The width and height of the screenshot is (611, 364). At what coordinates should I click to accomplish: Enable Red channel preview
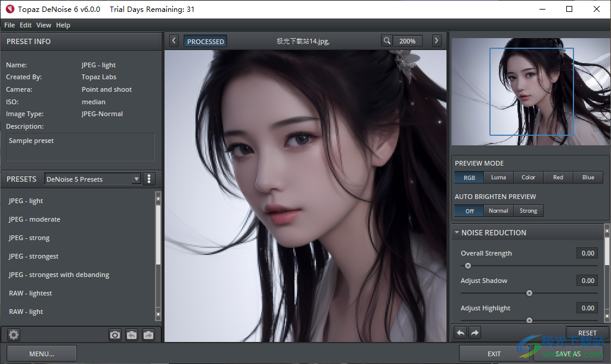click(558, 177)
